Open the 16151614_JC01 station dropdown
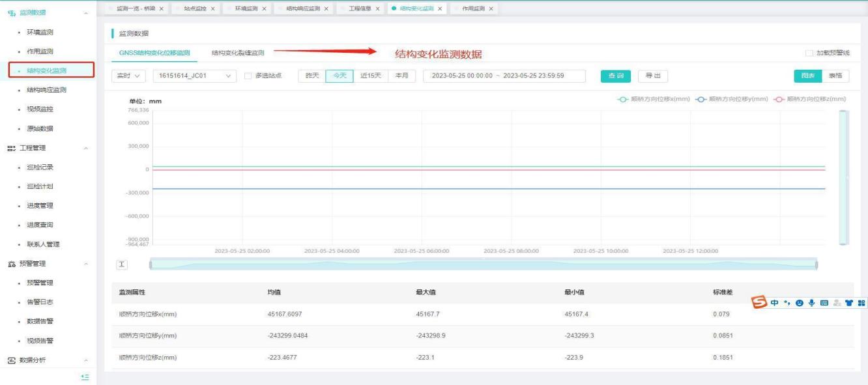 tap(194, 76)
